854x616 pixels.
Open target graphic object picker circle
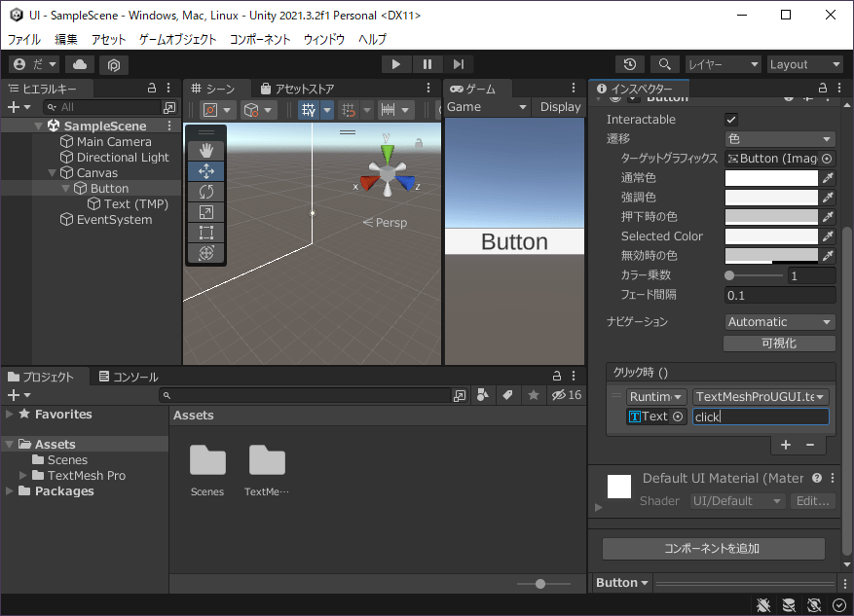point(827,159)
